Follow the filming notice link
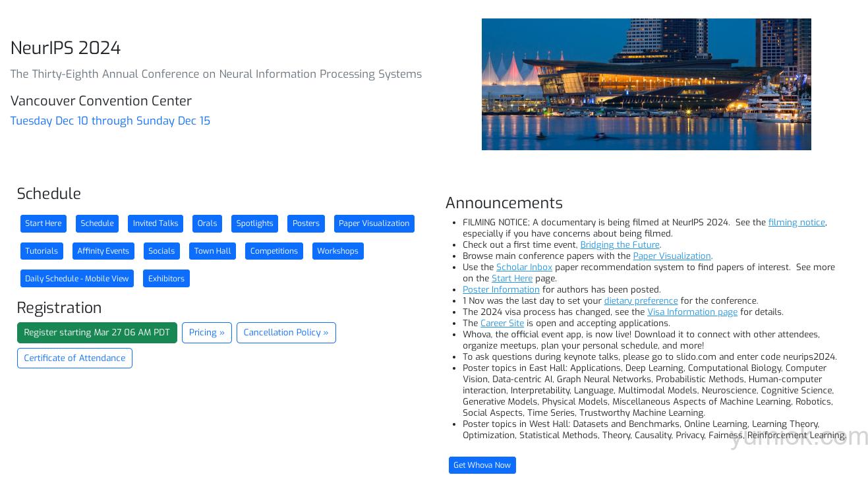868x483 pixels. 797,223
